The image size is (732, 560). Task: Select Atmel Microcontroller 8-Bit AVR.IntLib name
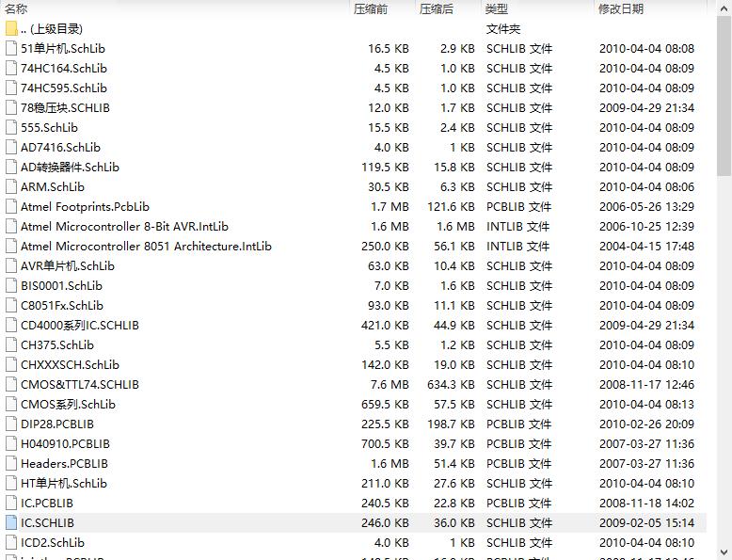tap(124, 227)
